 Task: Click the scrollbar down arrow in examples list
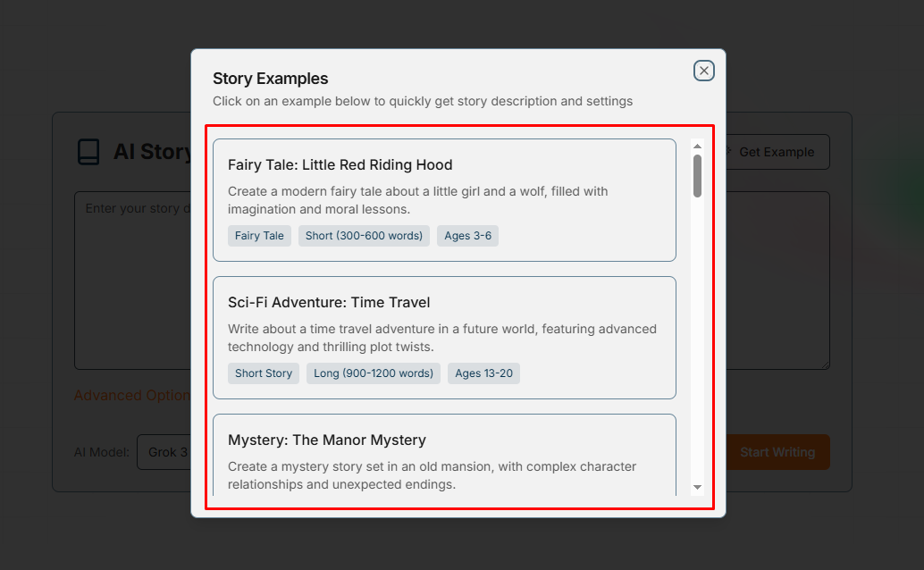point(697,488)
